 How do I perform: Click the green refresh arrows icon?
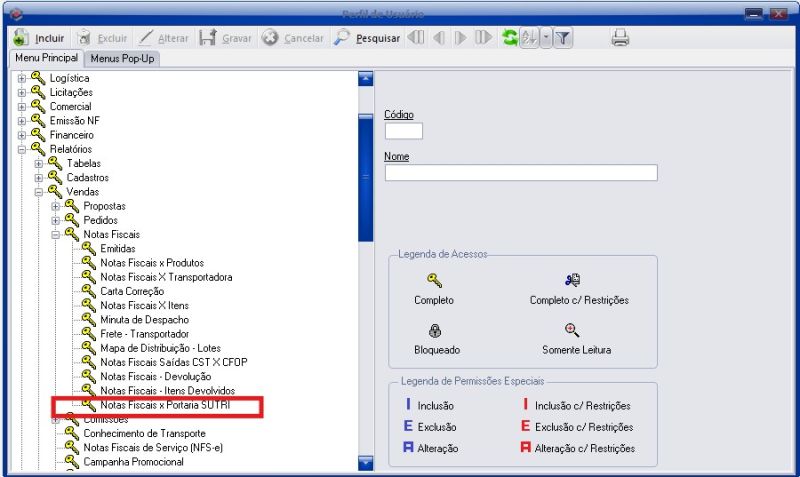[x=510, y=38]
